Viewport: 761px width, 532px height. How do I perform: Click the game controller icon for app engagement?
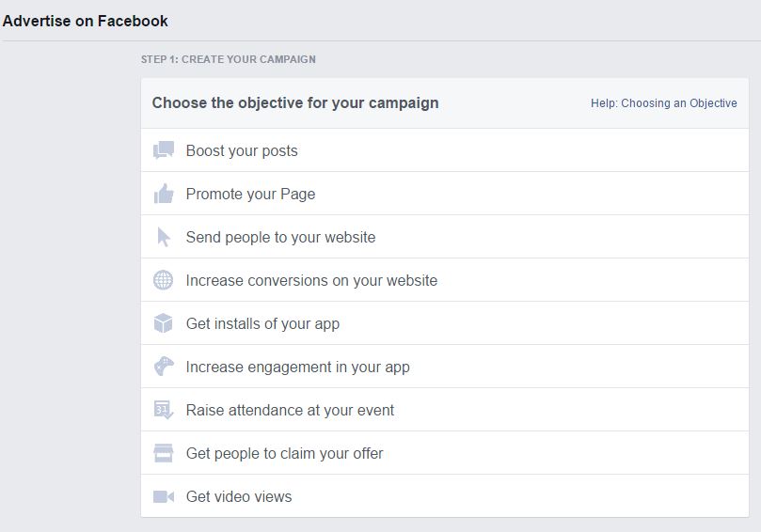(164, 367)
